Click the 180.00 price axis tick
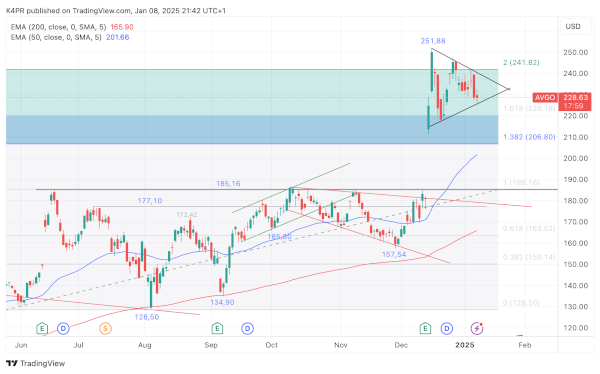The height and width of the screenshot is (374, 600). pyautogui.click(x=576, y=201)
